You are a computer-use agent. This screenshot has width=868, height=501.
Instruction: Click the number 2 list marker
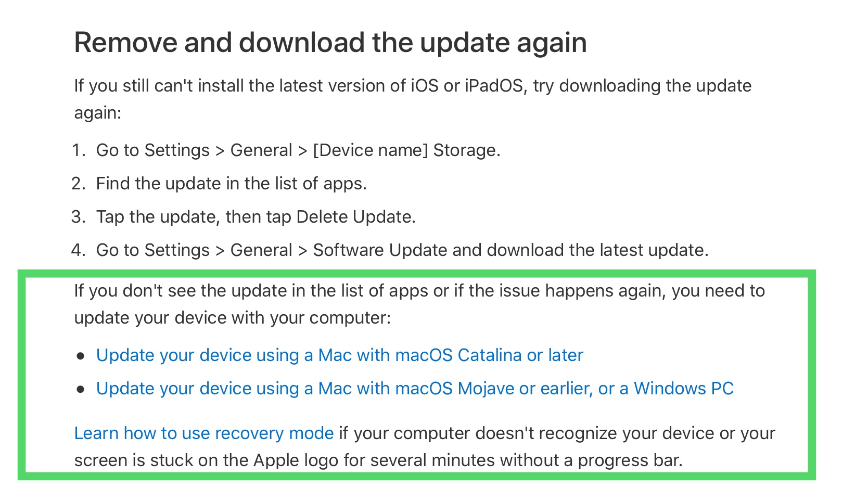point(78,184)
